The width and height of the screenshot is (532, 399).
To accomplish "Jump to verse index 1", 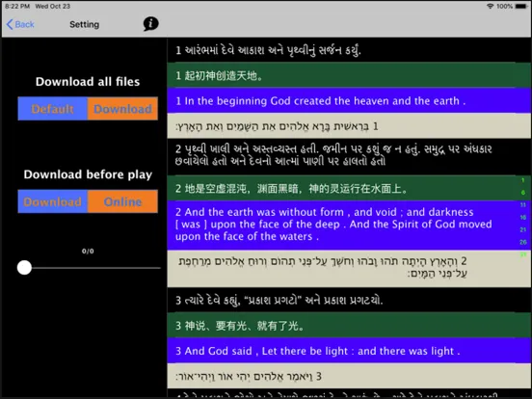I will tap(523, 180).
